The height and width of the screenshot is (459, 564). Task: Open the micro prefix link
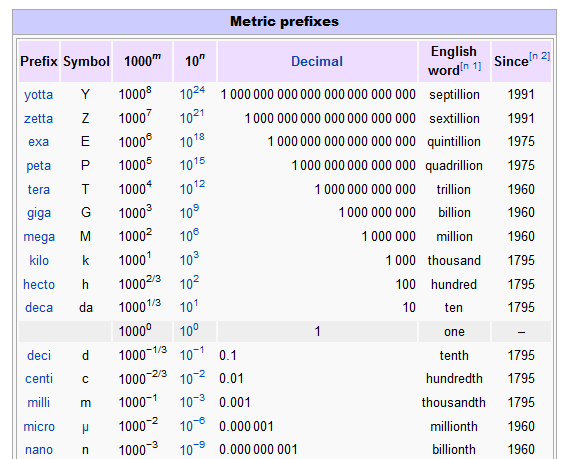[39, 427]
